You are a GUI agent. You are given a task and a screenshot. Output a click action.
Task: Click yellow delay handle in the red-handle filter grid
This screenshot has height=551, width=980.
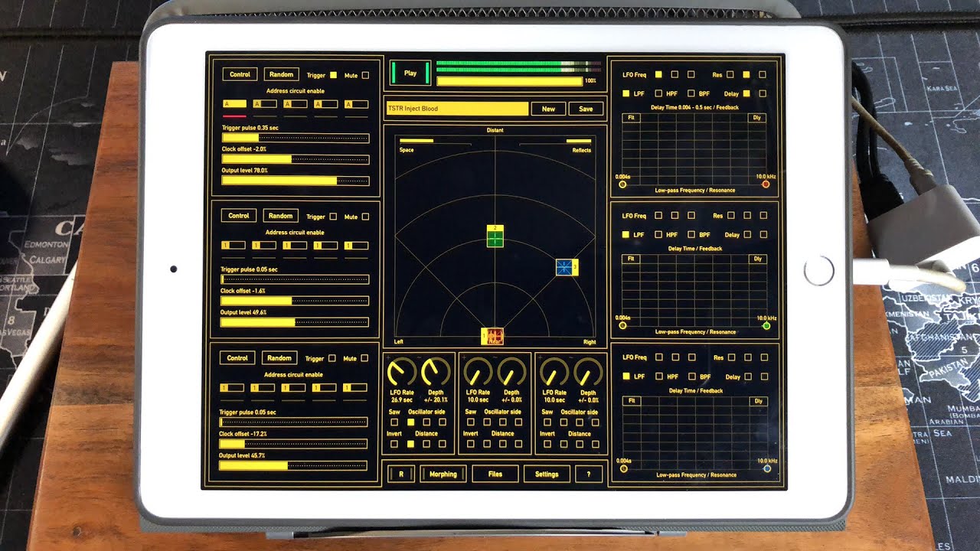click(622, 184)
